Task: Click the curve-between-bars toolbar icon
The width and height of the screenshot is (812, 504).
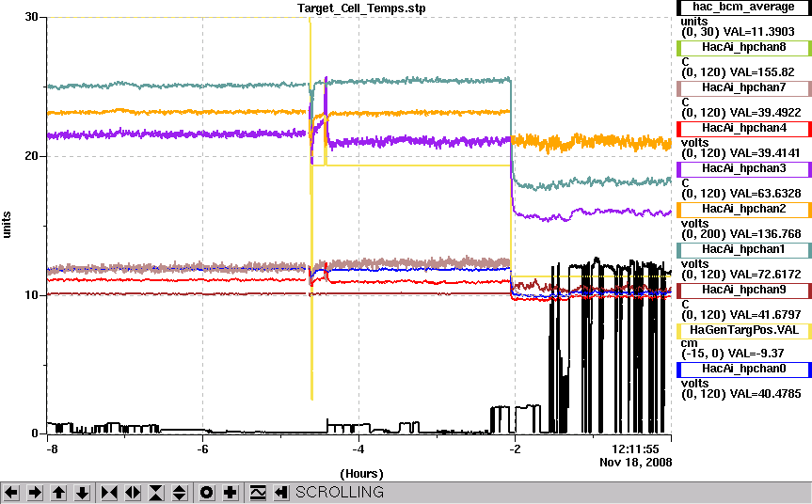Action: [x=258, y=492]
